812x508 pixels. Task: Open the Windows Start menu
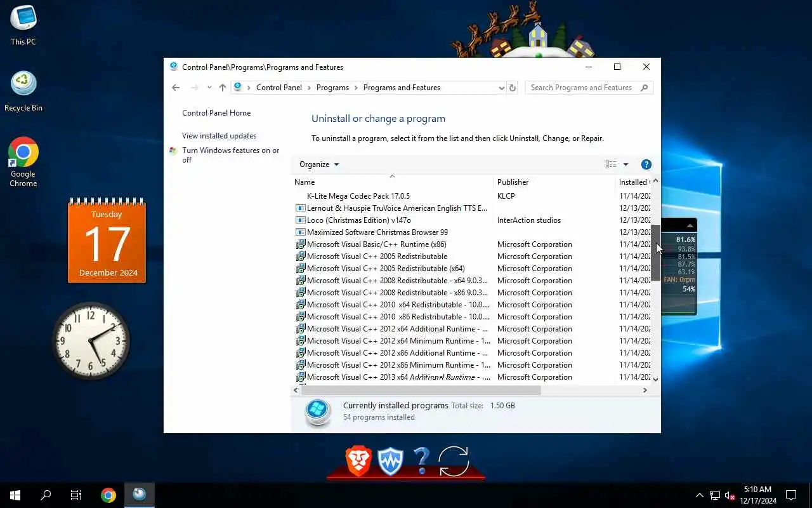[x=15, y=495]
